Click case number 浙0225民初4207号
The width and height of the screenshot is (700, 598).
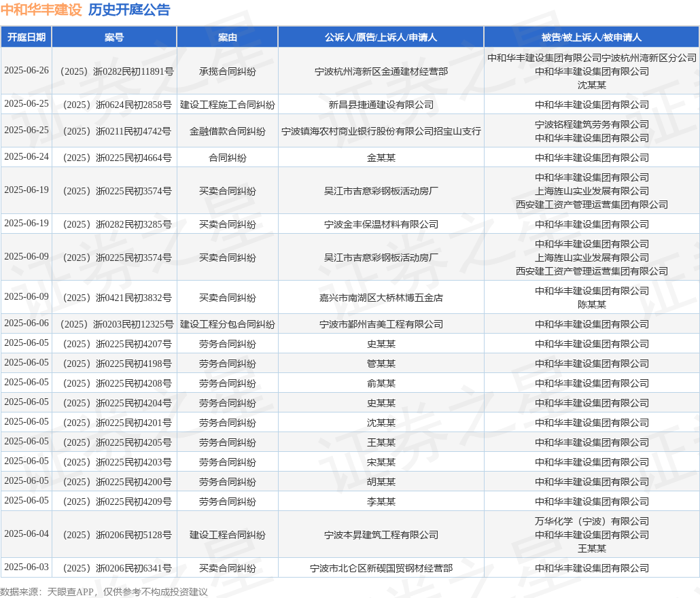tap(118, 344)
